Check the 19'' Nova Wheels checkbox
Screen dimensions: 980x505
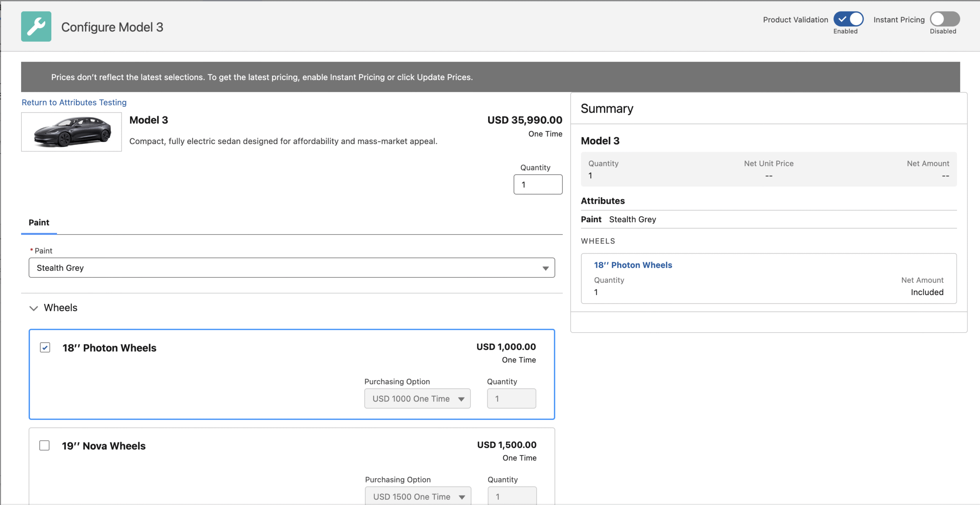coord(44,446)
